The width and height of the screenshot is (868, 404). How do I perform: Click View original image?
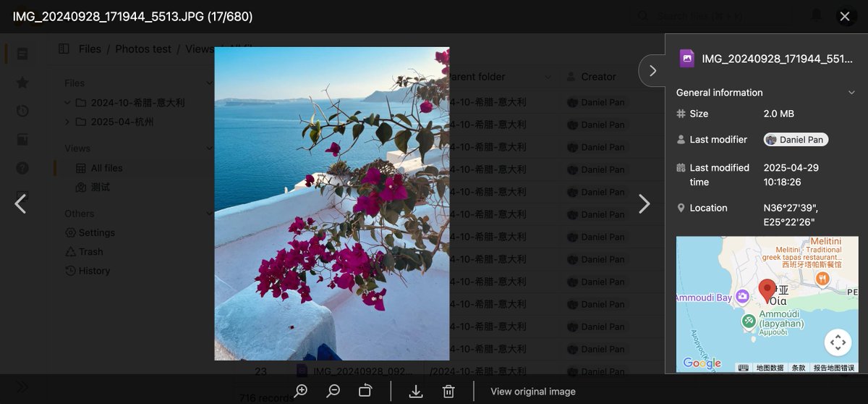click(533, 392)
